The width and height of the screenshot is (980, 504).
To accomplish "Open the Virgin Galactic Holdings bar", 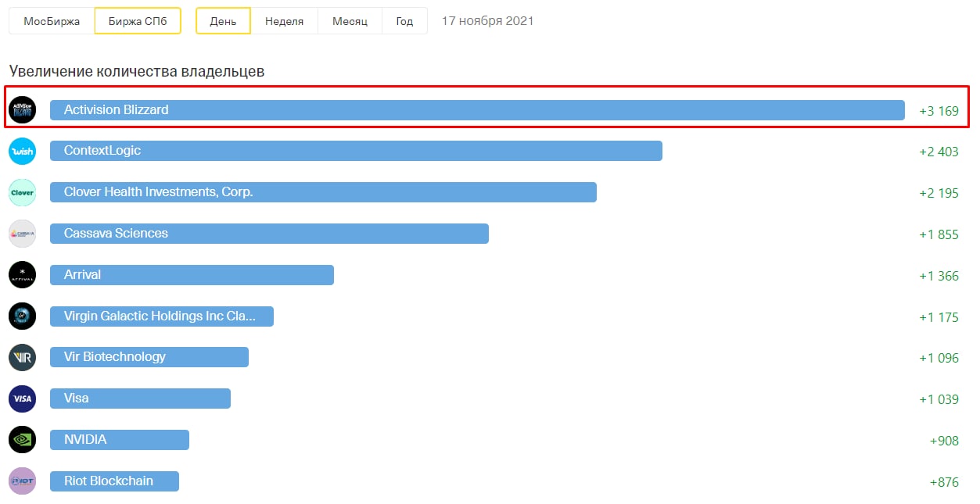I will click(162, 316).
